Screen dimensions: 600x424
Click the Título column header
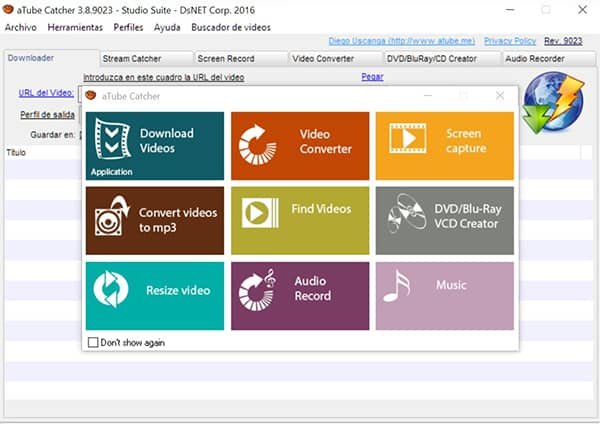16,152
